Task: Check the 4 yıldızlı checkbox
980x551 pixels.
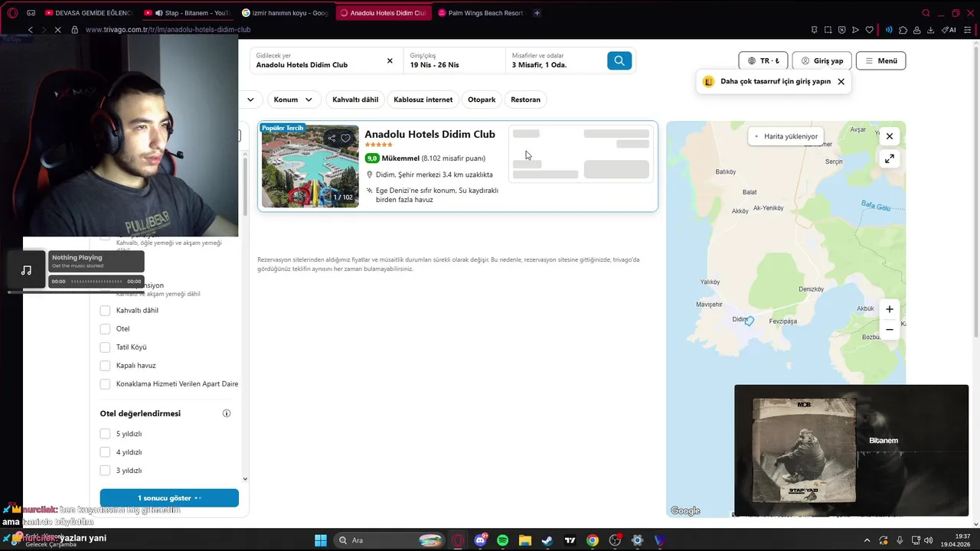Action: (105, 452)
